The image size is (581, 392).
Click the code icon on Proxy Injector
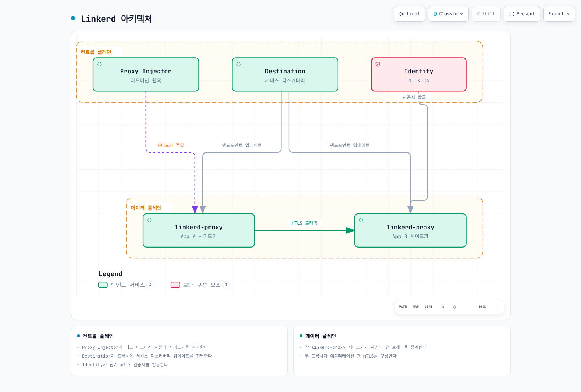click(x=99, y=64)
